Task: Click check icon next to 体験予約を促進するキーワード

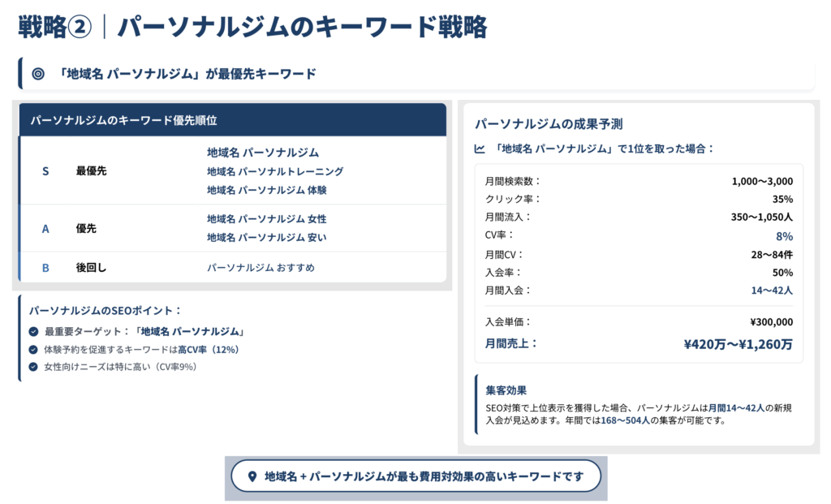Action: click(x=33, y=349)
